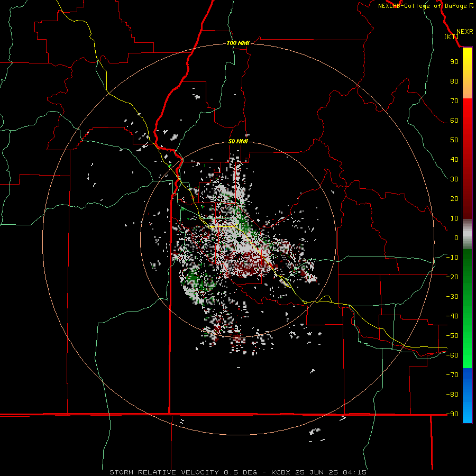
Task: Click the -20 value on velocity scale
Action: (x=452, y=277)
